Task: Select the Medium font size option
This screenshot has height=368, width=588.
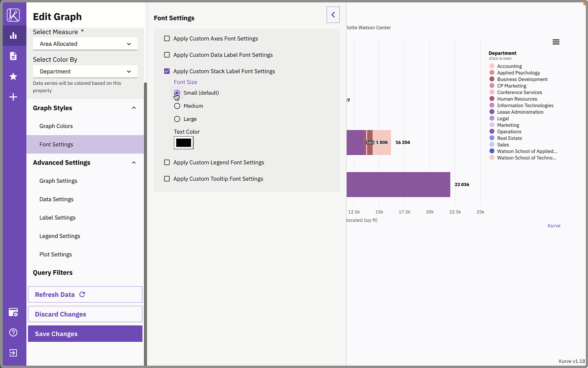Action: tap(177, 106)
